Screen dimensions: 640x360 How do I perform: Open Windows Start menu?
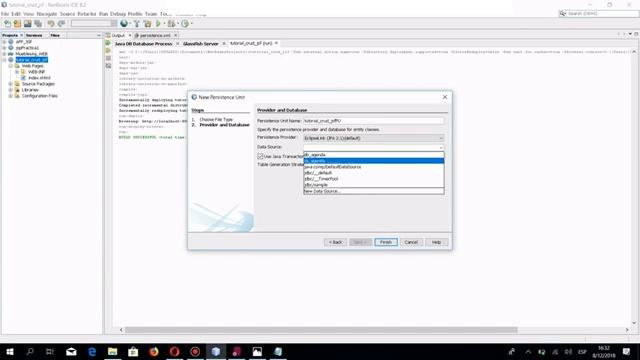coord(9,351)
